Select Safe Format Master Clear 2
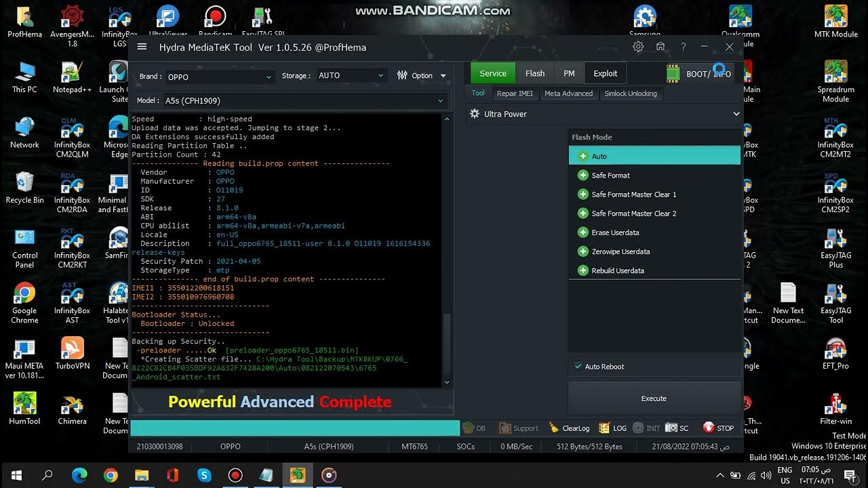This screenshot has height=488, width=868. click(x=654, y=213)
